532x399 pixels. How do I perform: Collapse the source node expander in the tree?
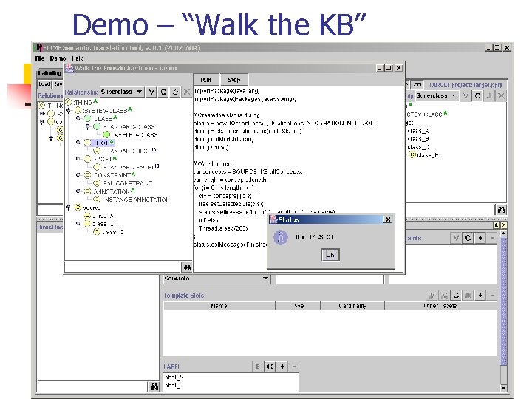point(69,208)
